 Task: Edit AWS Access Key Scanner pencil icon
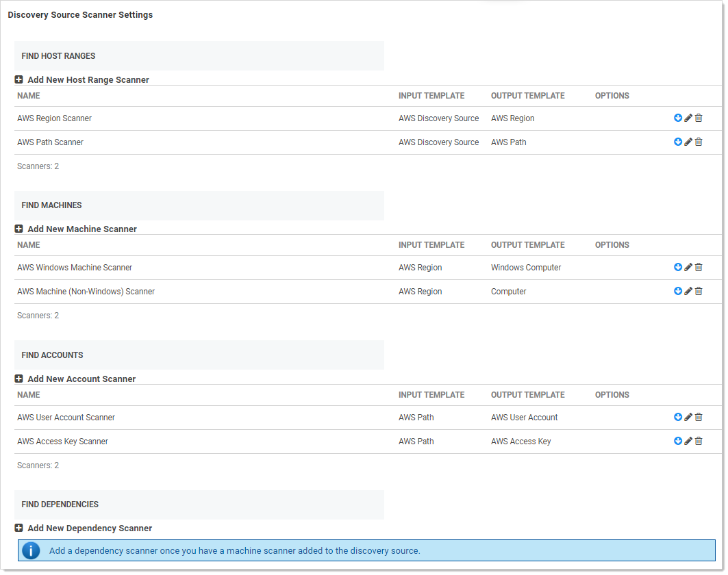coord(688,442)
